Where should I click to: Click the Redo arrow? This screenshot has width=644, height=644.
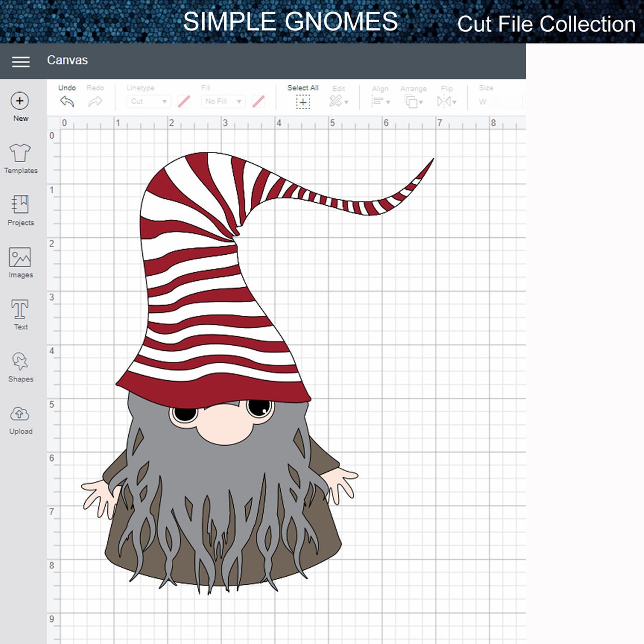pyautogui.click(x=95, y=101)
